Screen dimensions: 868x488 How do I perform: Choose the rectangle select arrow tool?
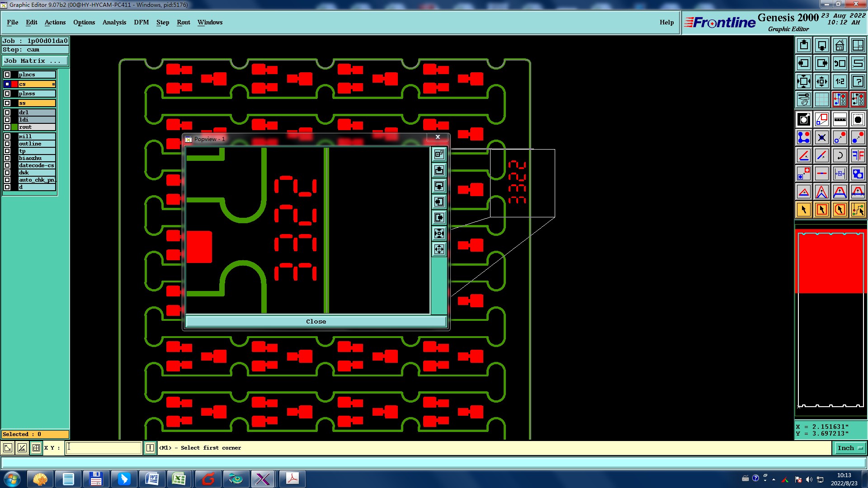click(822, 210)
